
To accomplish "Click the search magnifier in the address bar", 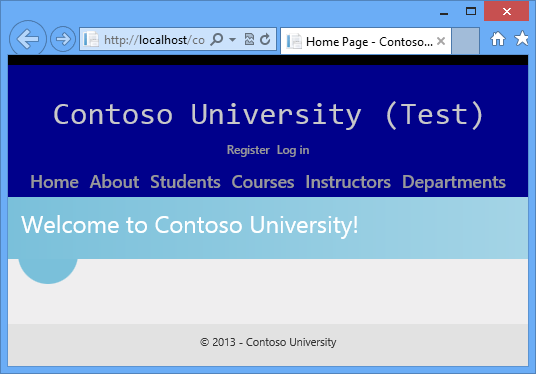I will (x=217, y=39).
